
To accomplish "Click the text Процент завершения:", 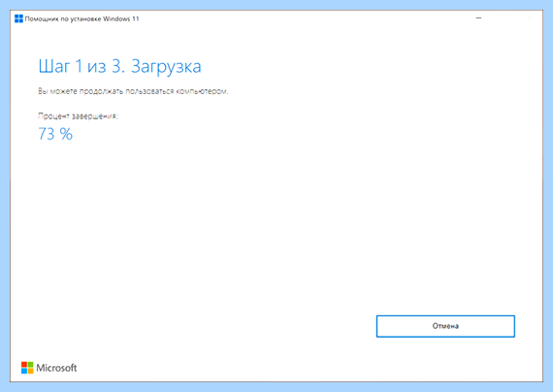I will pos(78,116).
